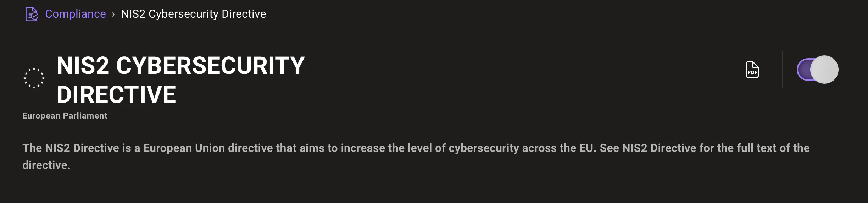Click the vertical divider beside PDF icon

click(782, 70)
